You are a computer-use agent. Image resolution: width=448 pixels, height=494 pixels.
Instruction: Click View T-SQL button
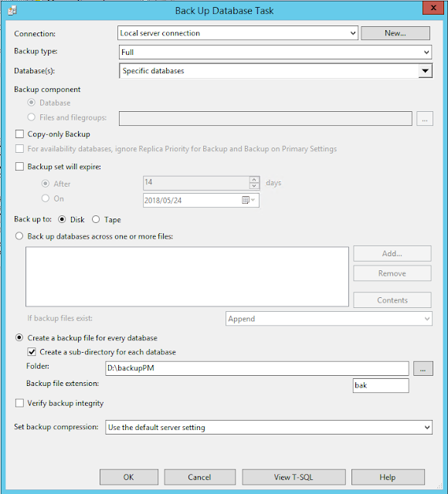(x=294, y=477)
